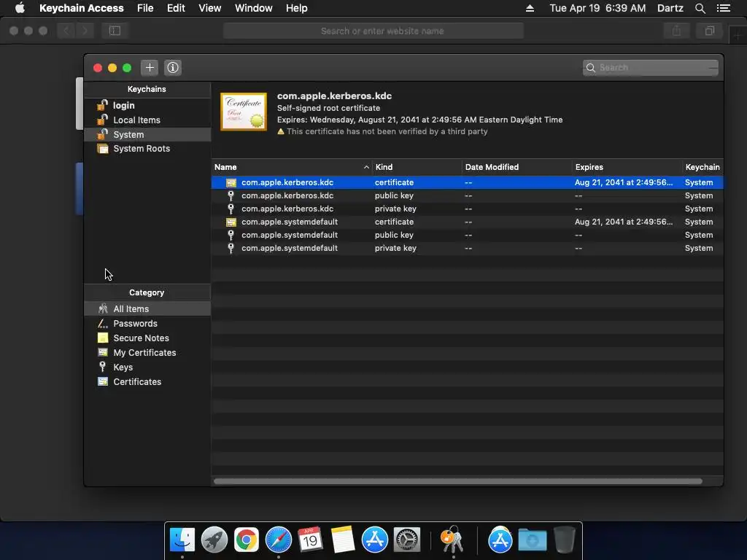
Task: Select the System Roots keychain
Action: tap(147, 149)
